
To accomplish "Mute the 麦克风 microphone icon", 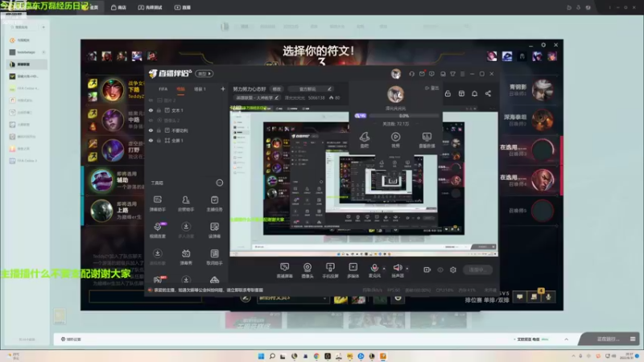I will [x=374, y=268].
